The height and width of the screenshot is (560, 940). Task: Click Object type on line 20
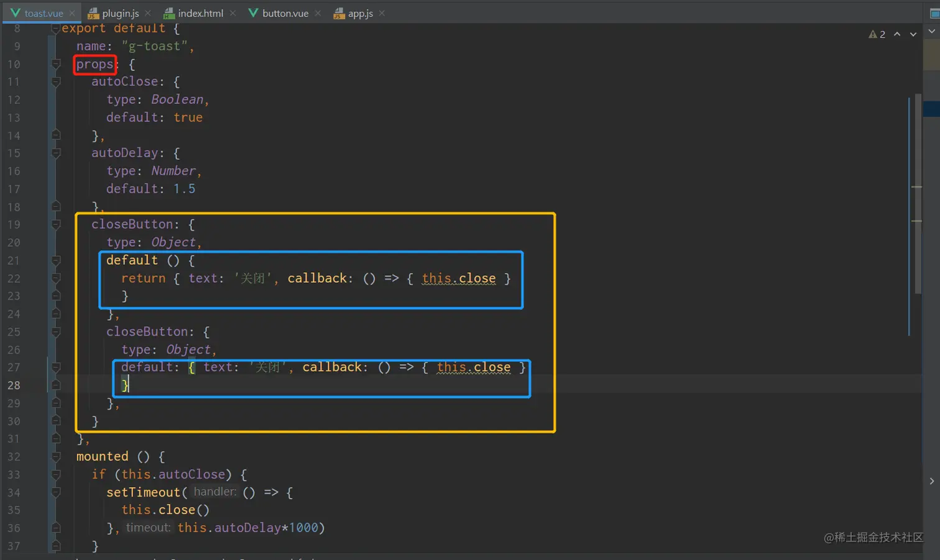(x=173, y=242)
